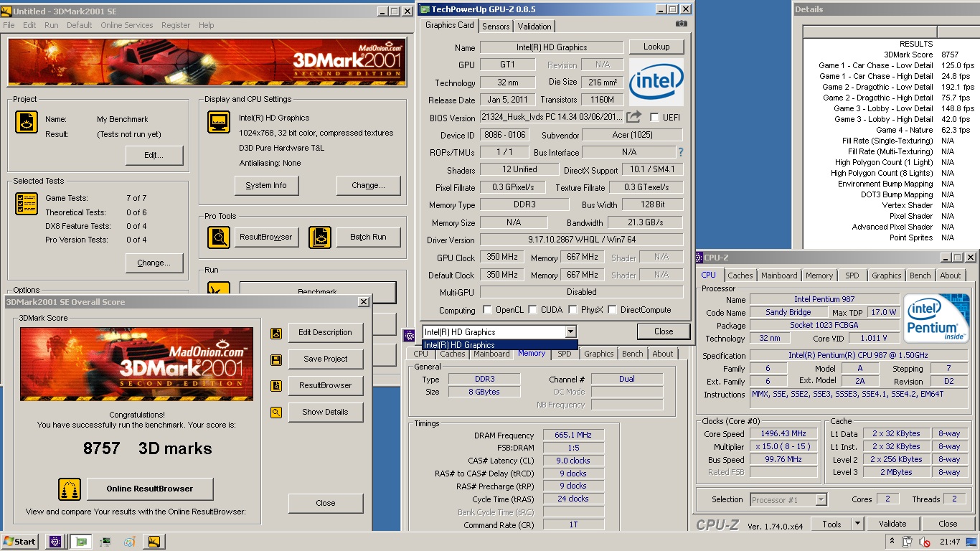
Task: Click muted volume tray icon
Action: point(924,542)
